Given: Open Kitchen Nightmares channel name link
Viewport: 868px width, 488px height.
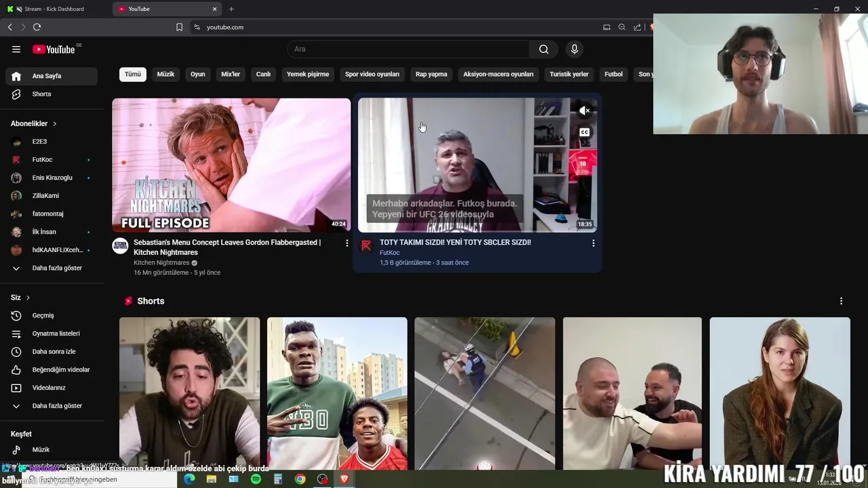Looking at the screenshot, I should point(161,263).
